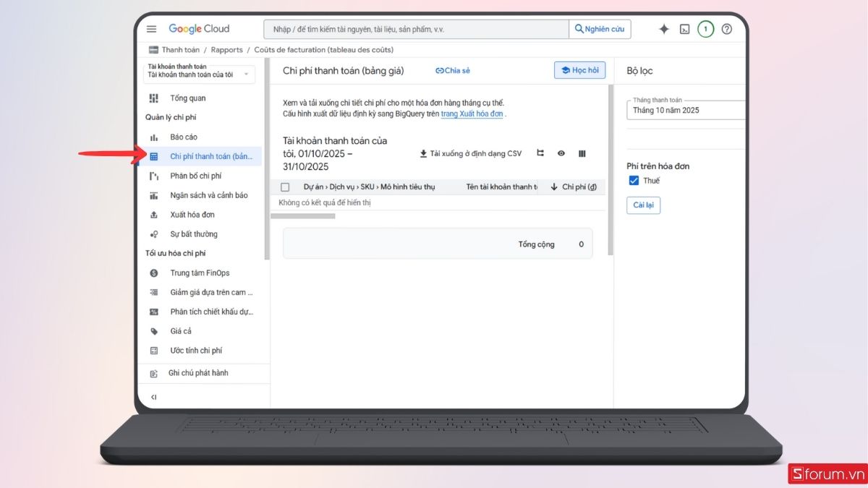The height and width of the screenshot is (488, 868).
Task: Click the Xuất hóa đơn upload icon
Action: pos(153,215)
